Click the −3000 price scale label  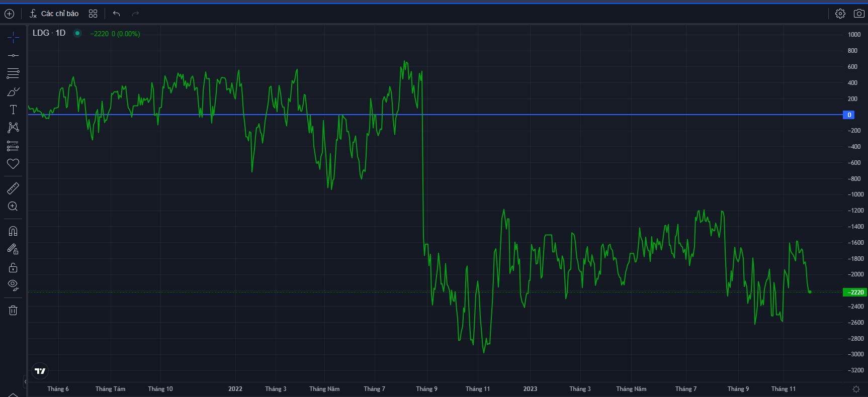click(x=855, y=354)
